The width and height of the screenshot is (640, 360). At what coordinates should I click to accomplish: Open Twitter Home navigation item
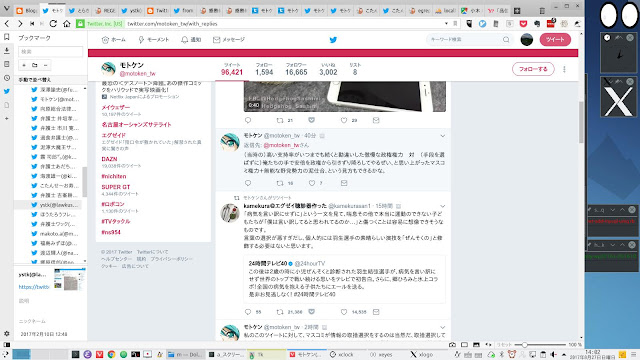click(113, 40)
